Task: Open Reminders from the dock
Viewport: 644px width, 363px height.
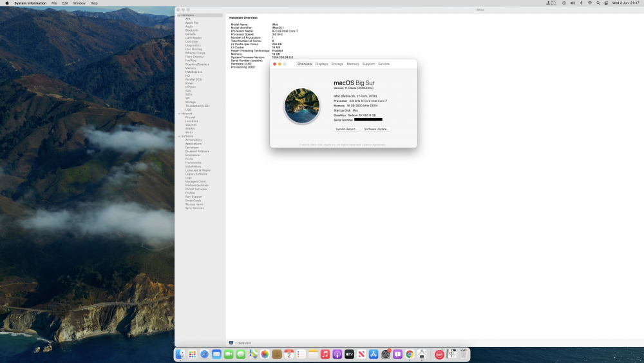Action: 301,354
